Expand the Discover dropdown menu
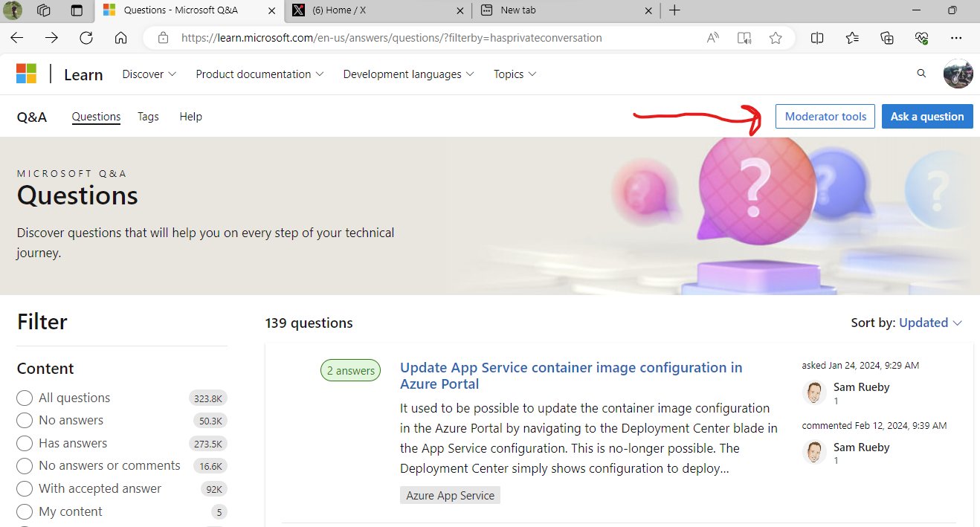Image resolution: width=980 pixels, height=527 pixels. pos(149,74)
